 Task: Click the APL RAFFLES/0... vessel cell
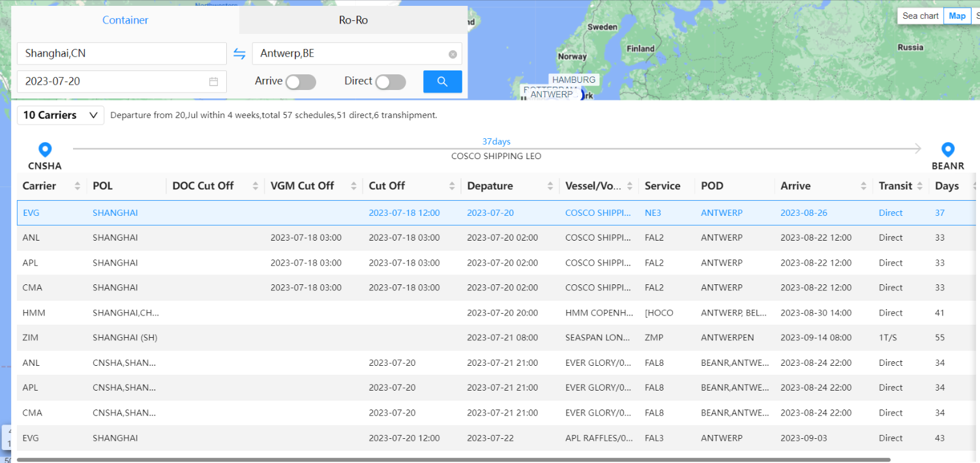click(x=599, y=438)
